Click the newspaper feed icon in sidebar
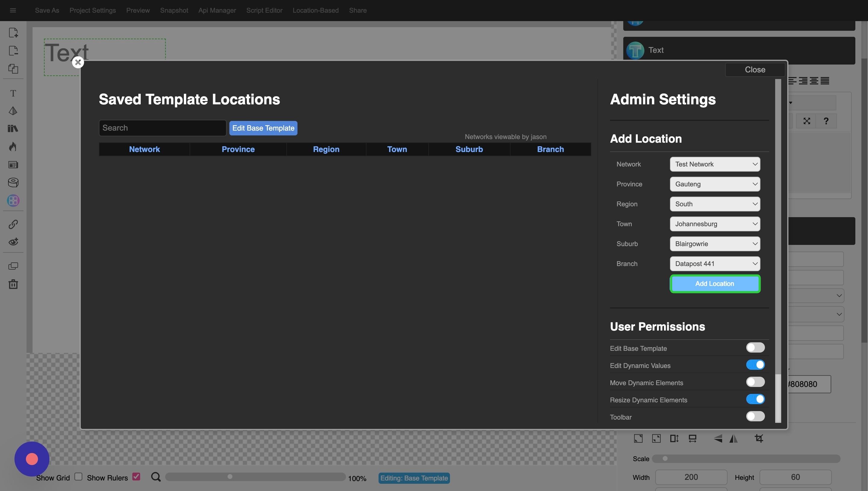The height and width of the screenshot is (491, 868). pos(13,165)
